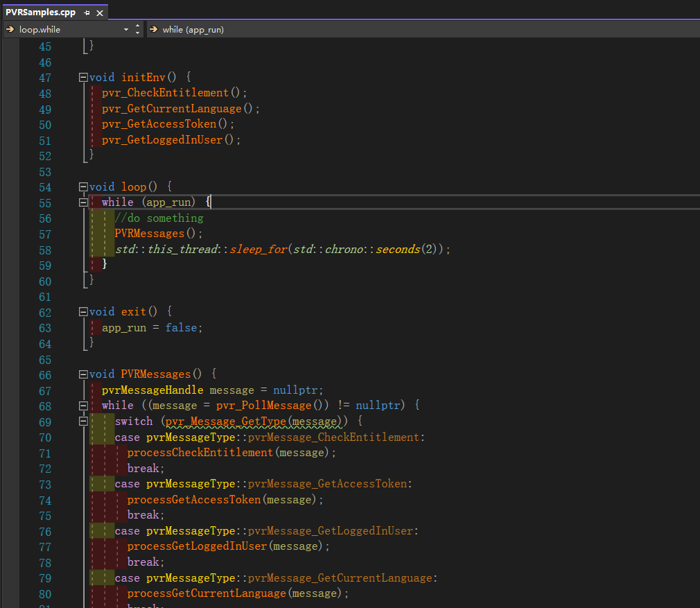This screenshot has width=700, height=608.
Task: Click processGetCurrentLanguage(message) call
Action: pyautogui.click(x=235, y=593)
